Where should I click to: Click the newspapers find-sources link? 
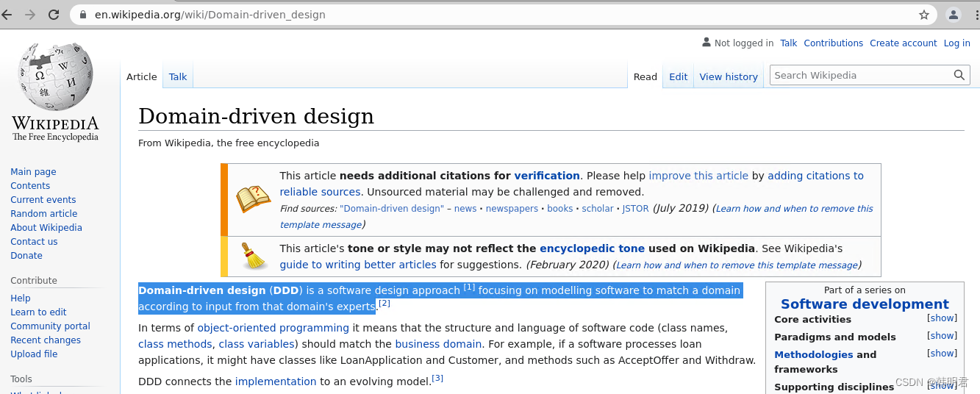point(512,209)
